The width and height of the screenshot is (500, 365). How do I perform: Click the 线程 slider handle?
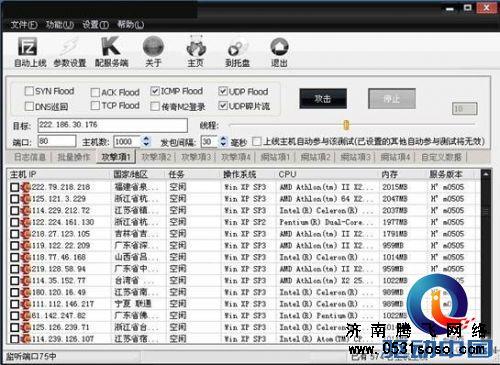pos(346,125)
